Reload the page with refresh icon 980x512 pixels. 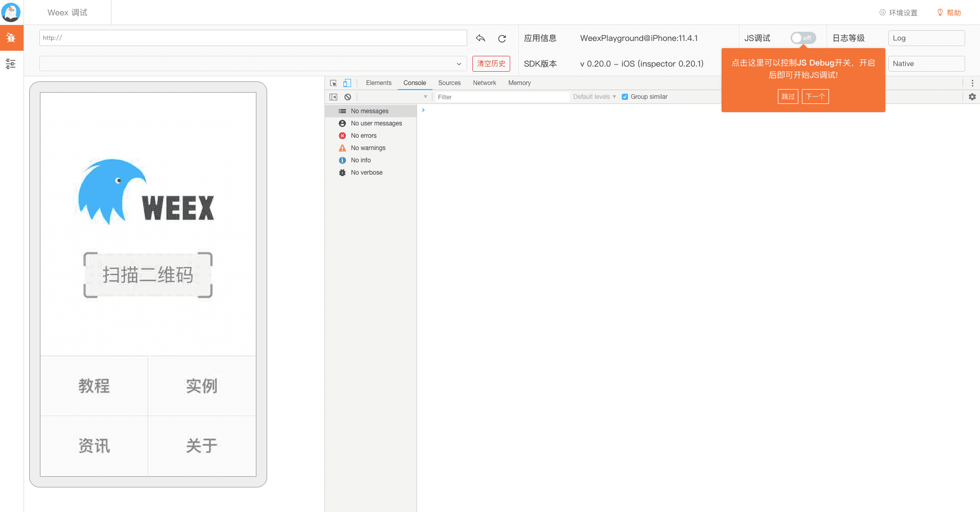click(x=502, y=38)
